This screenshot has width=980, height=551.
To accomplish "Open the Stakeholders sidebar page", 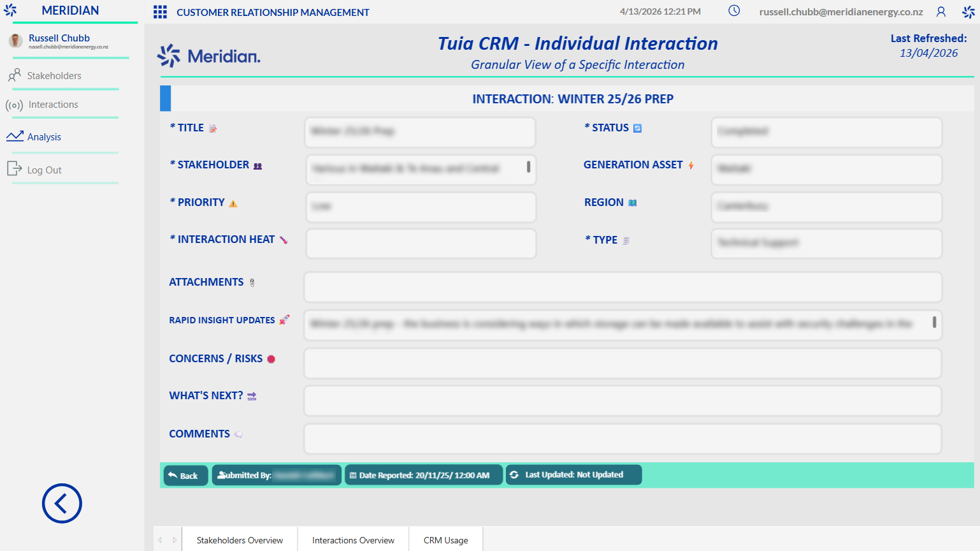I will (x=54, y=76).
